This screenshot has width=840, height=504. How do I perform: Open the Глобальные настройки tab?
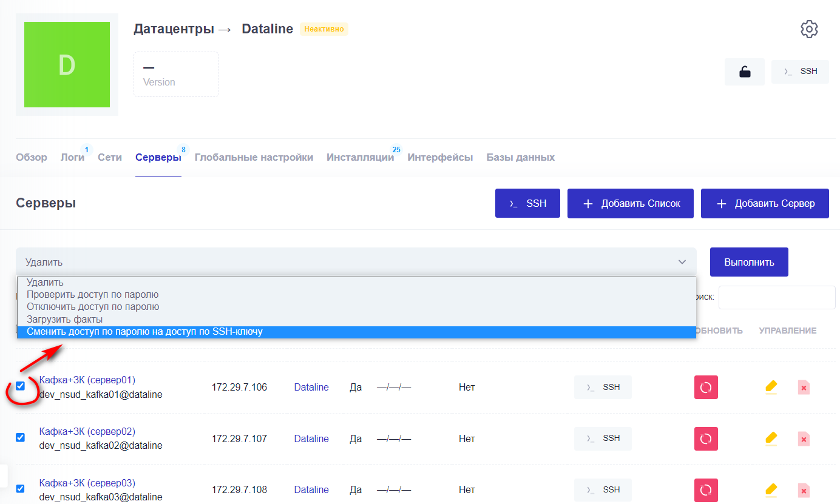click(x=253, y=156)
